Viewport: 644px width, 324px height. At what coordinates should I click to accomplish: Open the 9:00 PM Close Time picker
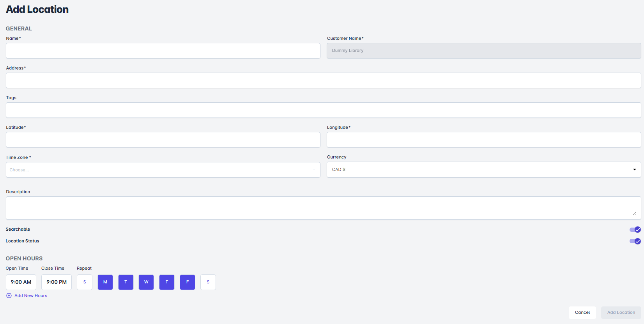(x=57, y=282)
